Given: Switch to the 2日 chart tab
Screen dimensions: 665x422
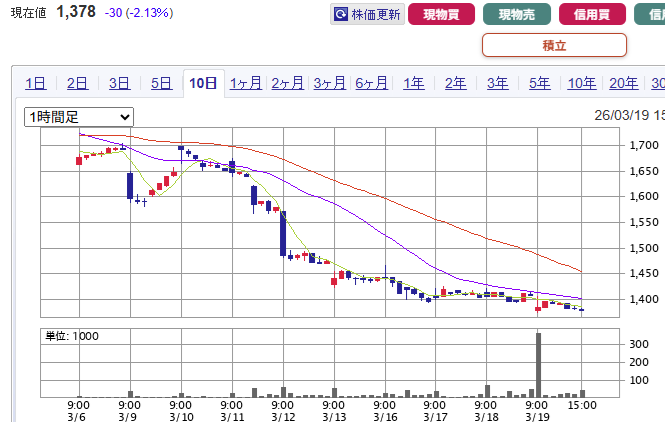Looking at the screenshot, I should tap(77, 83).
